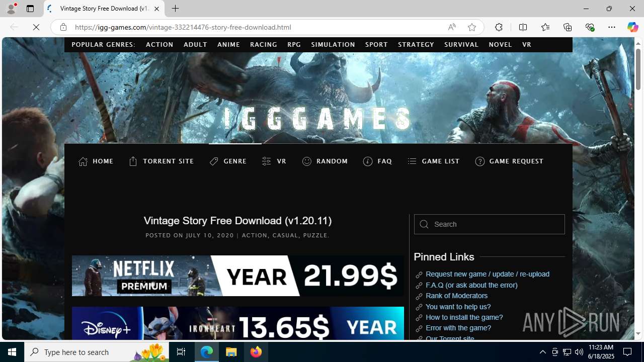
Task: Click the page vertical scrollbar thumb
Action: coord(638,69)
